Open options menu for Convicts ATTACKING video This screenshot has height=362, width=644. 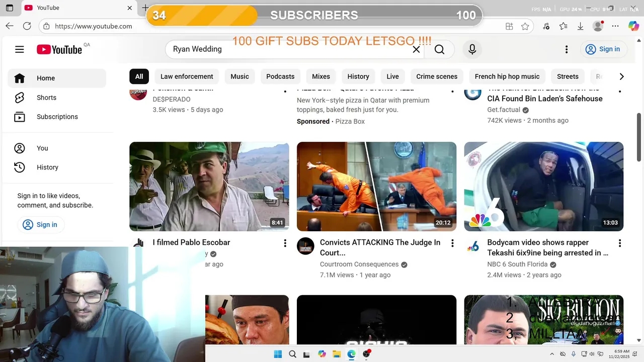[x=452, y=243]
